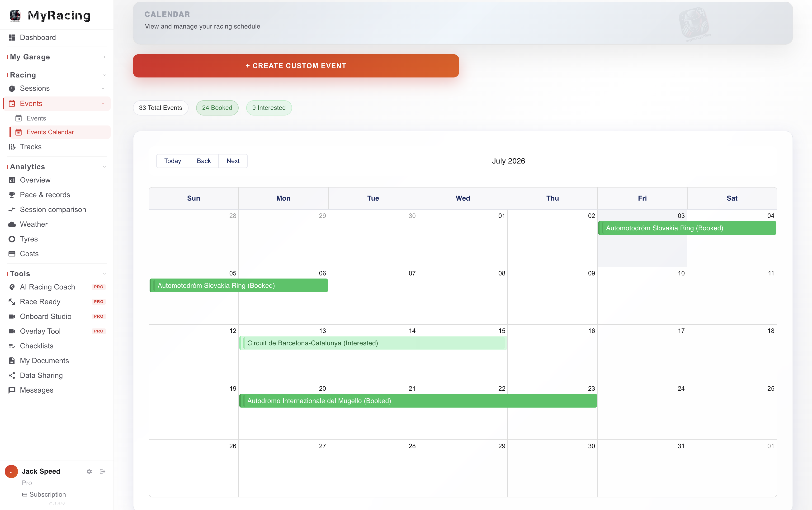
Task: Click the Jack Speed user name
Action: tap(41, 471)
